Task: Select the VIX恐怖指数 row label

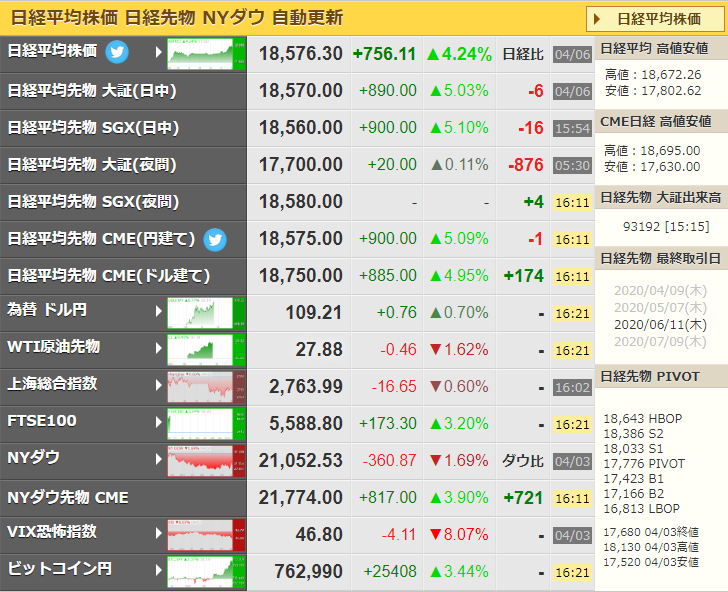Action: [x=52, y=532]
